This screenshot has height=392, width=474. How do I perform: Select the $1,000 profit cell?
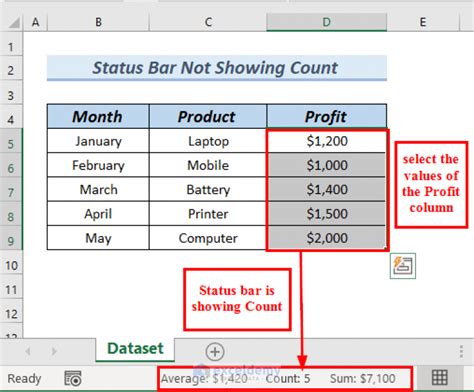click(327, 165)
